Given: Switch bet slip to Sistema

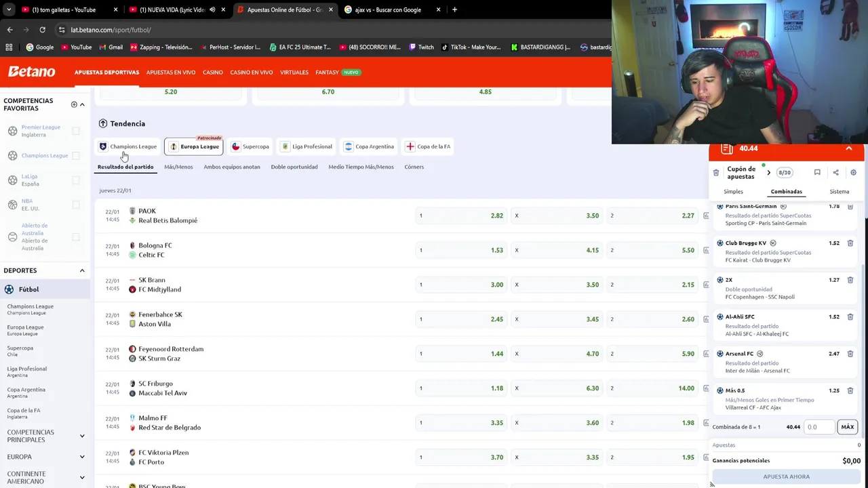Looking at the screenshot, I should [840, 192].
